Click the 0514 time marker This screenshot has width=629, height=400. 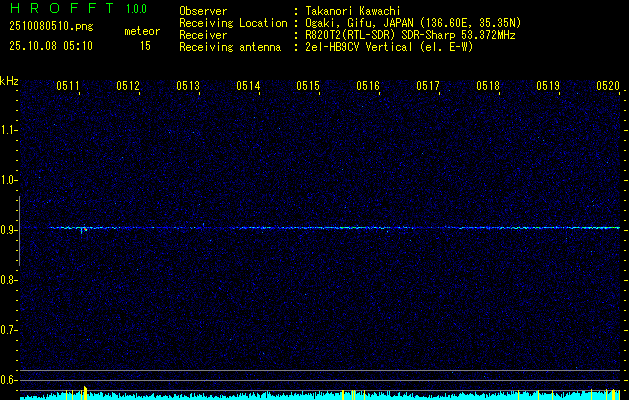tap(248, 86)
